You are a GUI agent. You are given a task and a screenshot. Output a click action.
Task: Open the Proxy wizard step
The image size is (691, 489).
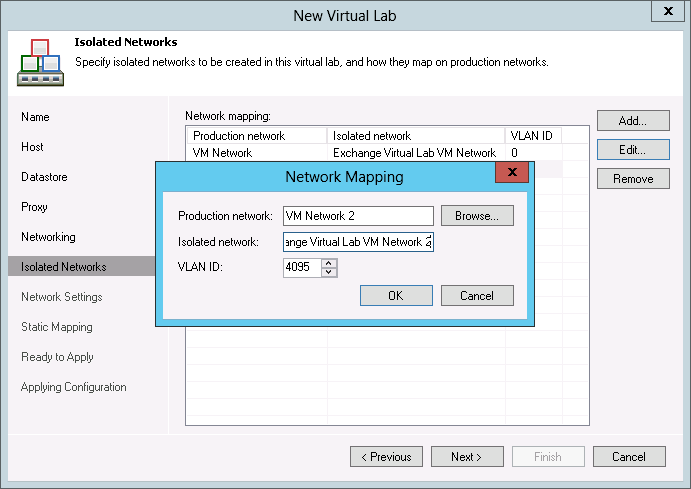coord(34,207)
